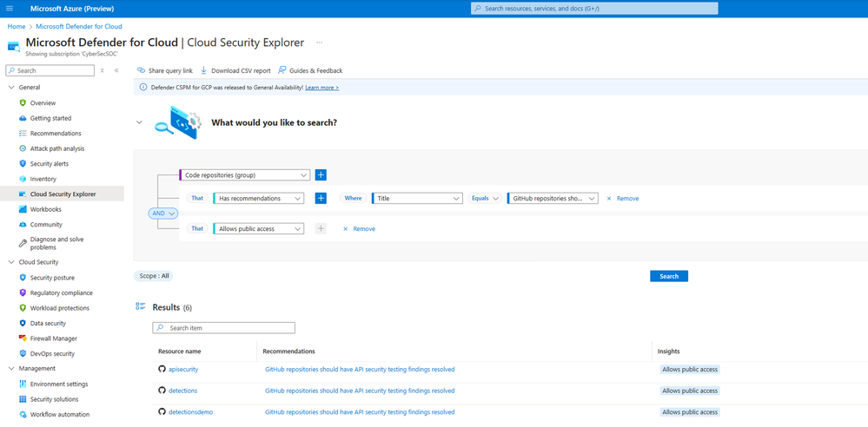
Task: Add condition with plus next to Has recommendations
Action: [321, 198]
